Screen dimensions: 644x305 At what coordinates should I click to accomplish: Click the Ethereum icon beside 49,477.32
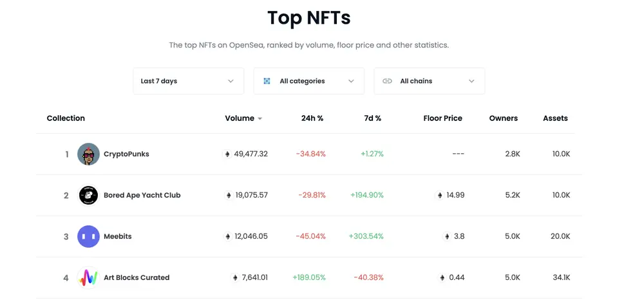coord(227,154)
